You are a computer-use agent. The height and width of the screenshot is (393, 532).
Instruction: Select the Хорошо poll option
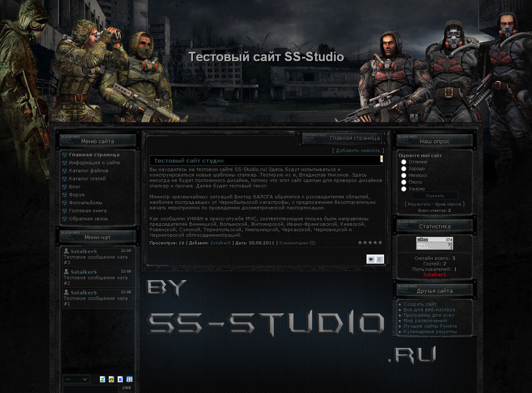404,168
